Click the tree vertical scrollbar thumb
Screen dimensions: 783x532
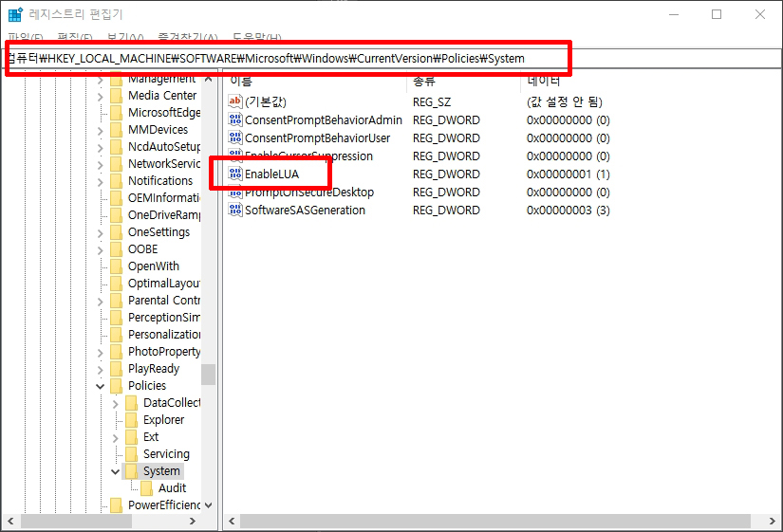coord(208,375)
